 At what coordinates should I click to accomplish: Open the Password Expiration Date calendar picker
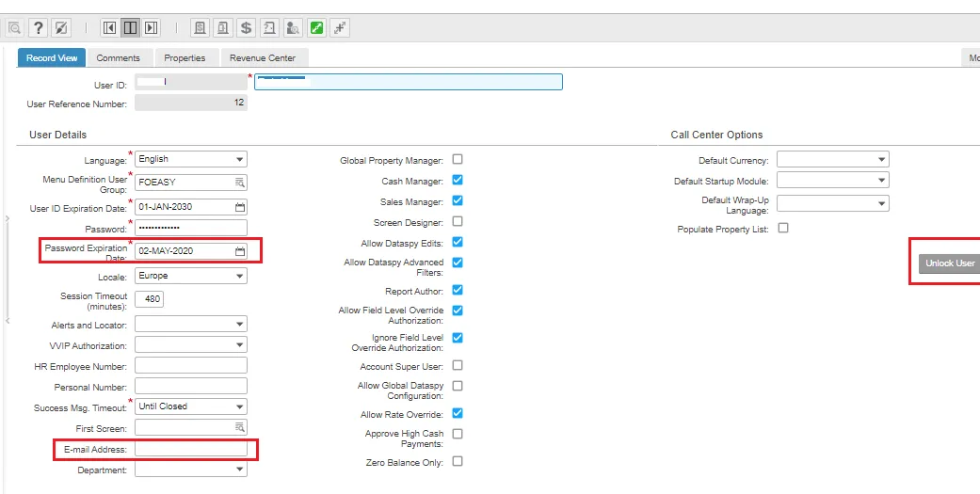pos(240,251)
